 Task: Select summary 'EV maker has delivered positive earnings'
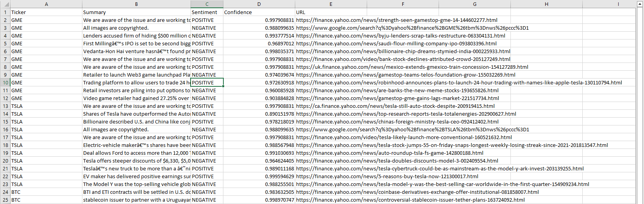(x=136, y=176)
